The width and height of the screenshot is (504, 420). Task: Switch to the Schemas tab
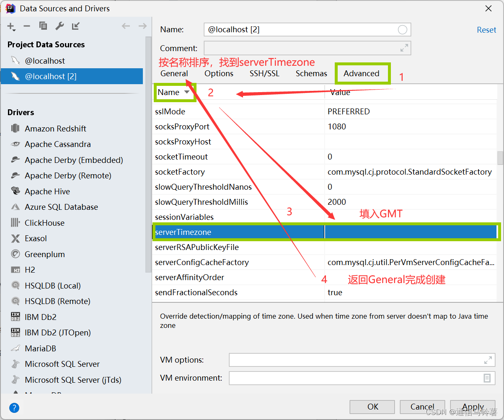point(311,73)
